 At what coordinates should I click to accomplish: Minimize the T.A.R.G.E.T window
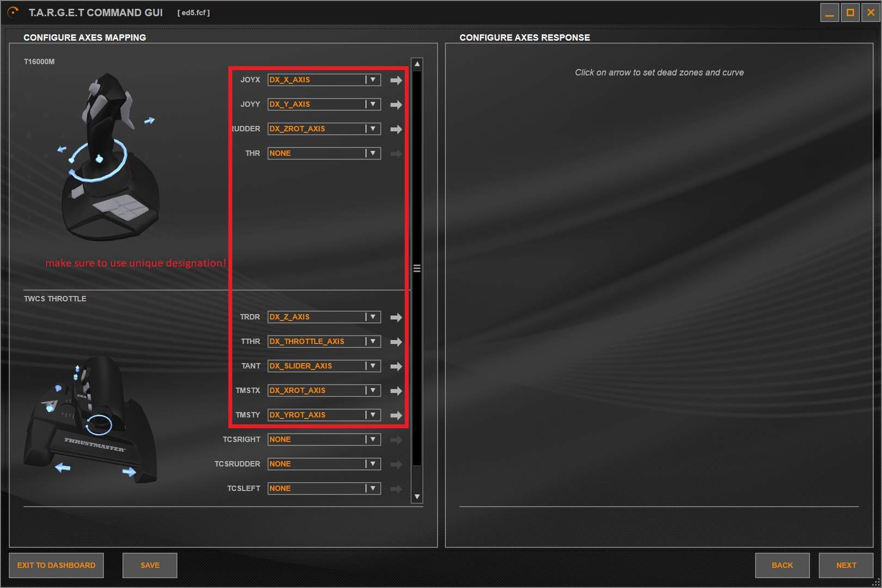tap(830, 13)
